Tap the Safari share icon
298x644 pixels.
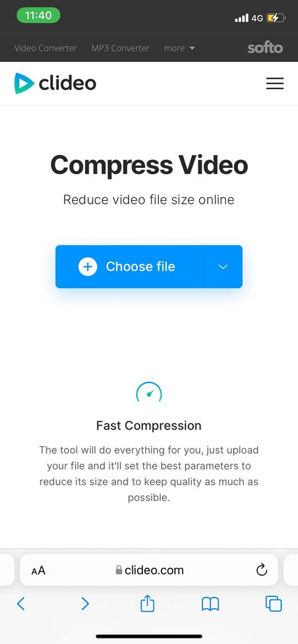click(x=147, y=604)
